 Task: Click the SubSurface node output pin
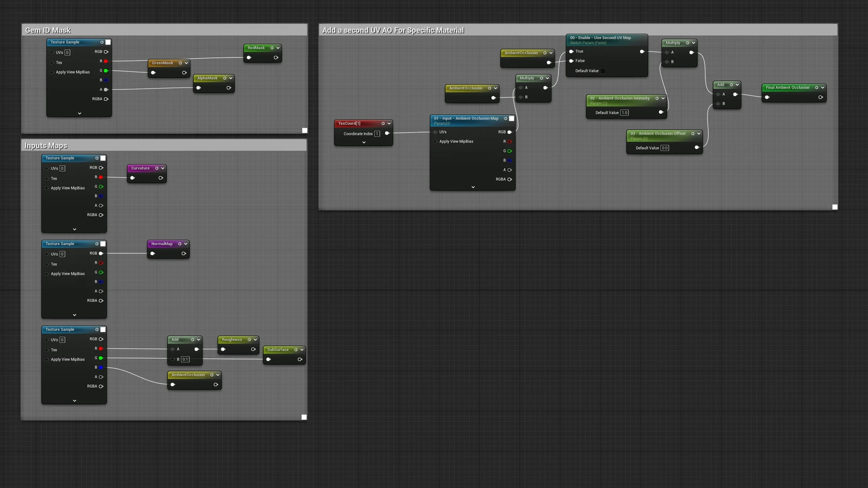coord(299,359)
